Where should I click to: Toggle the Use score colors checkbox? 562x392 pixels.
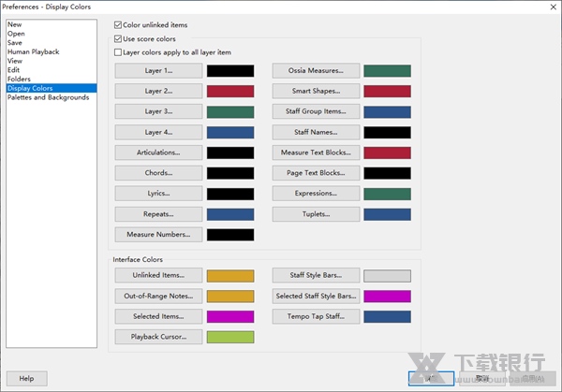coord(118,39)
